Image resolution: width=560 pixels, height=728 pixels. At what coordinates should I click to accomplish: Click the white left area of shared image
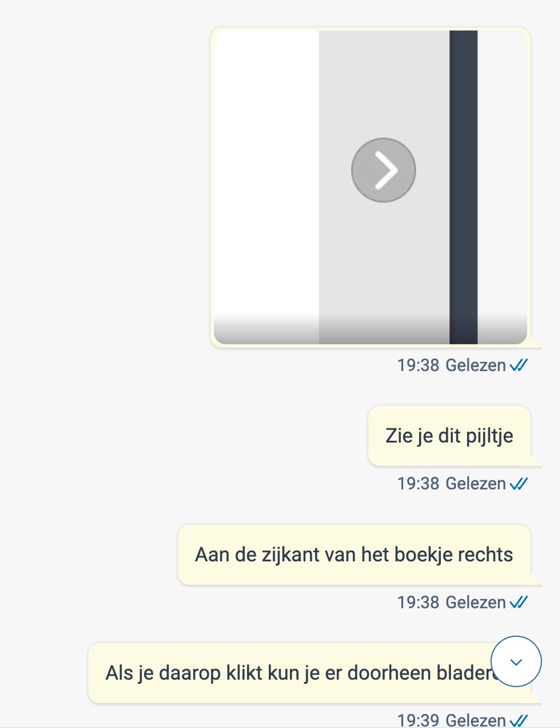266,187
